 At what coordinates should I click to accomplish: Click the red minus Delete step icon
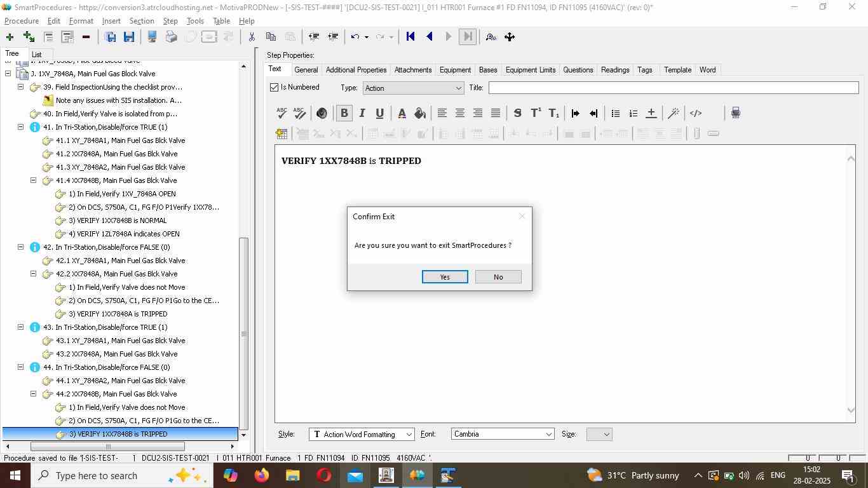pyautogui.click(x=86, y=37)
